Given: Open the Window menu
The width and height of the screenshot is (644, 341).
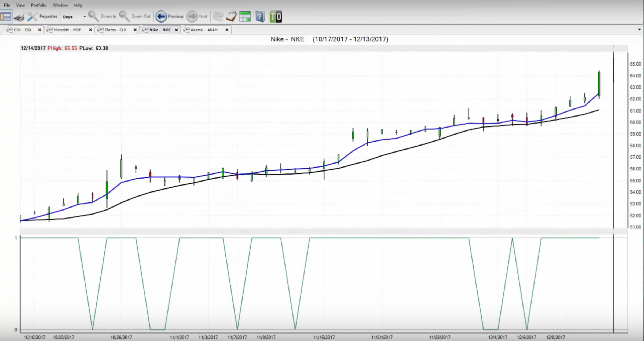Looking at the screenshot, I should pyautogui.click(x=60, y=5).
